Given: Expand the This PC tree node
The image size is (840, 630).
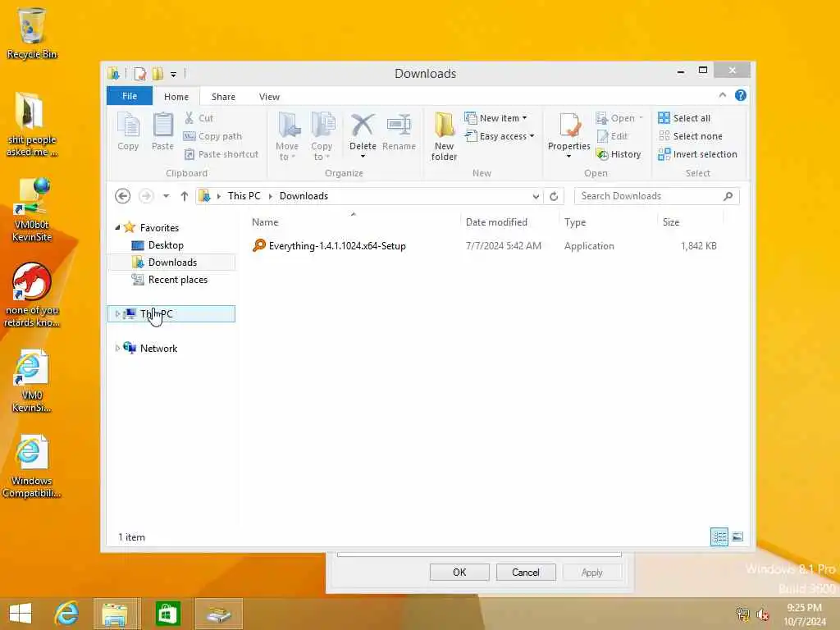Looking at the screenshot, I should 117,313.
